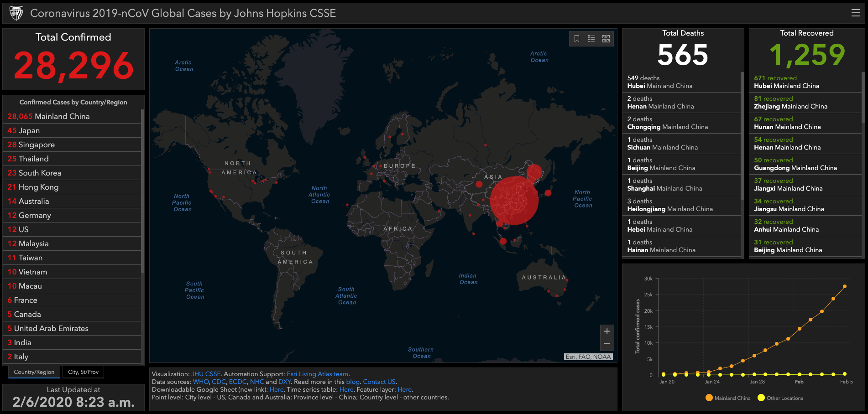
Task: Click the confirmed cases list scrollbar
Action: tap(142, 191)
